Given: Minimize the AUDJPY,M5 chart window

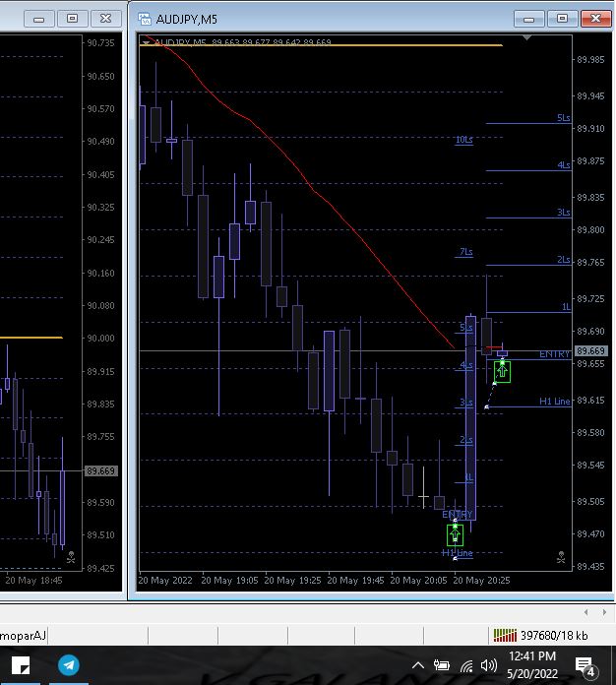Looking at the screenshot, I should point(529,19).
